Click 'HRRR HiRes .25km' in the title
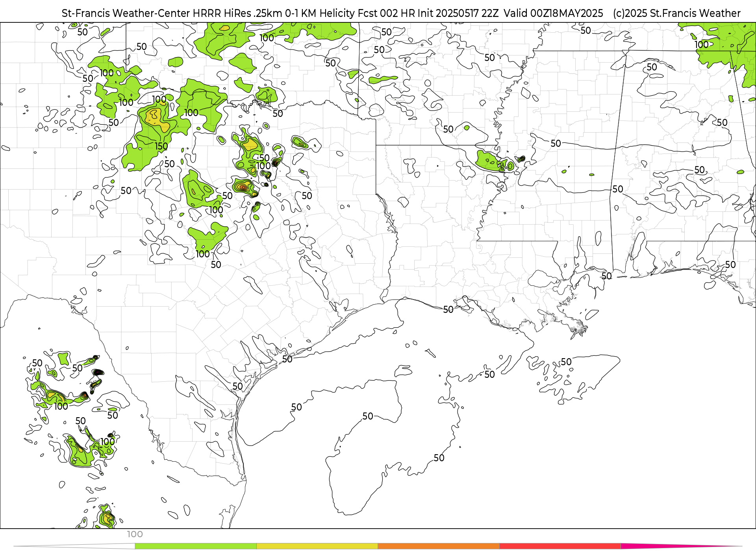 click(x=237, y=13)
